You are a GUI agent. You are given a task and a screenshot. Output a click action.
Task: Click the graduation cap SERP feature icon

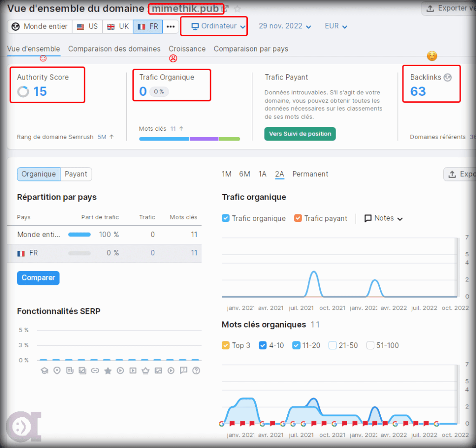click(x=45, y=371)
